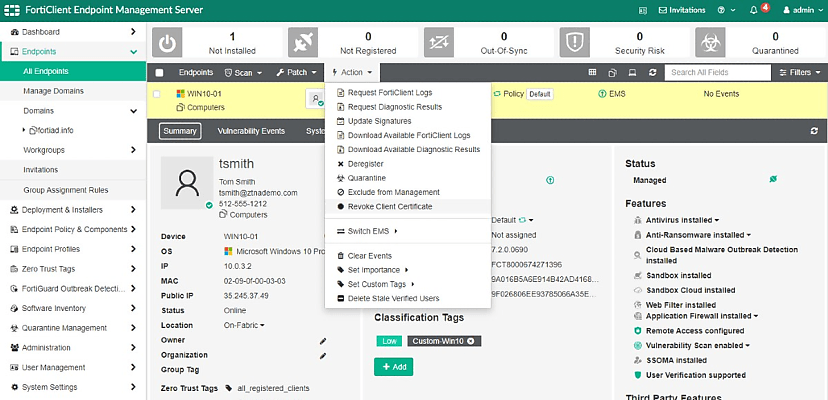Edit the Organization field pencil icon

pyautogui.click(x=323, y=356)
